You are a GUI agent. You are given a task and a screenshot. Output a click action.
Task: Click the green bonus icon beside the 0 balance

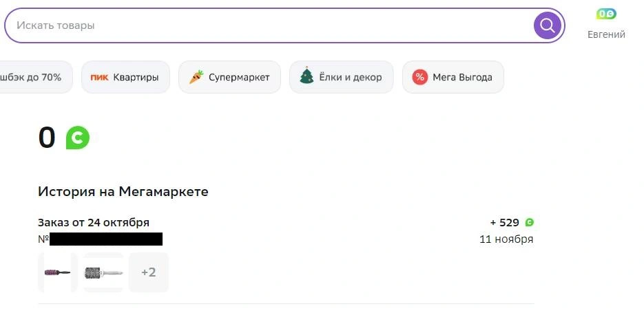pyautogui.click(x=78, y=138)
